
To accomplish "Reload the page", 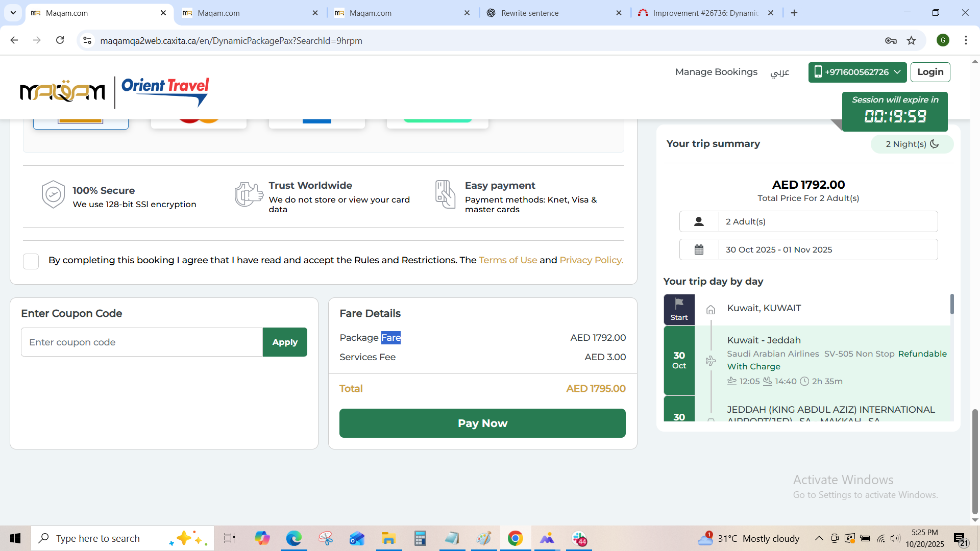I will pyautogui.click(x=60, y=40).
